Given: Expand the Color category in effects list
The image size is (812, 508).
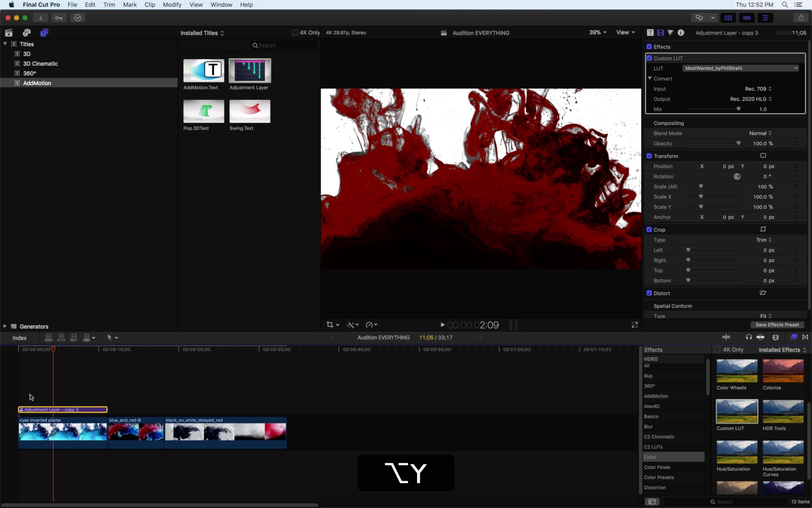Looking at the screenshot, I should pos(650,457).
